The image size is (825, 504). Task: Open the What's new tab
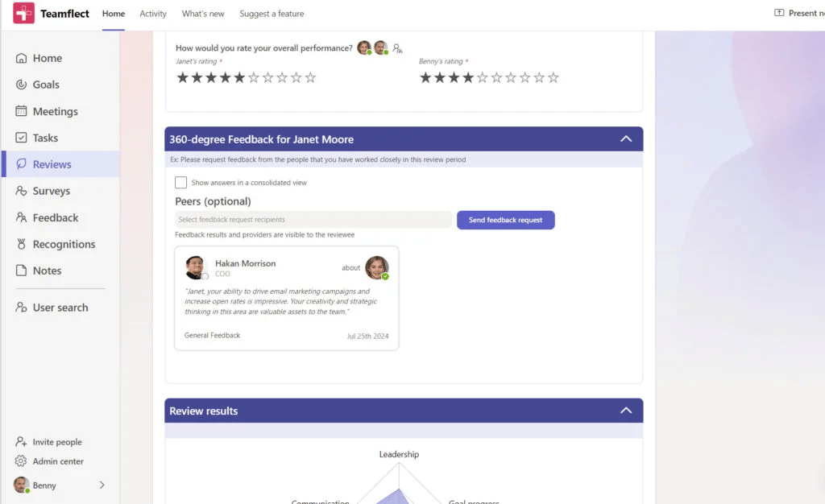pos(201,13)
